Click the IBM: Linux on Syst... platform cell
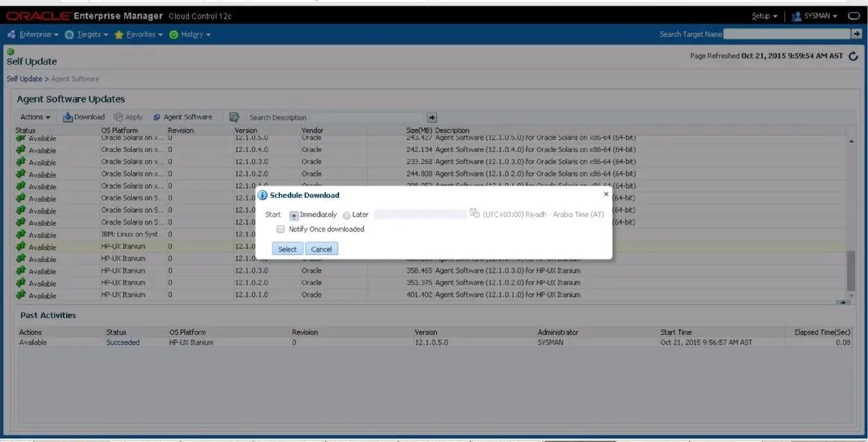 click(132, 234)
